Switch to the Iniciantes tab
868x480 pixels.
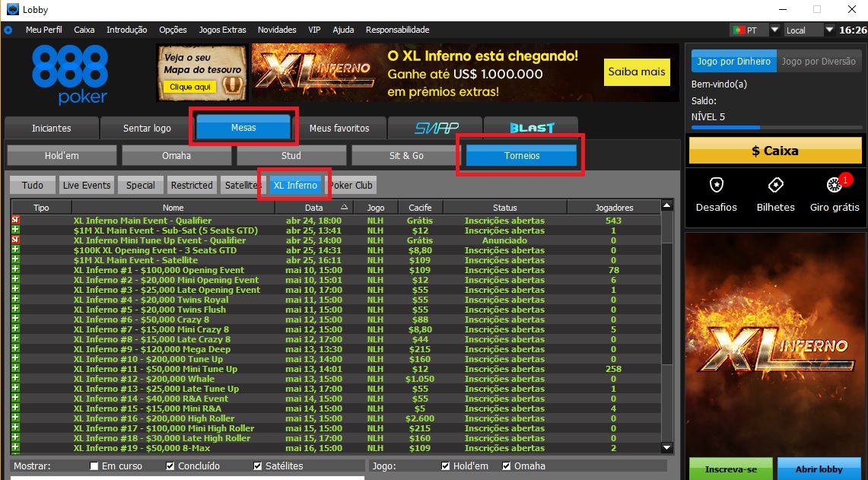pyautogui.click(x=52, y=128)
